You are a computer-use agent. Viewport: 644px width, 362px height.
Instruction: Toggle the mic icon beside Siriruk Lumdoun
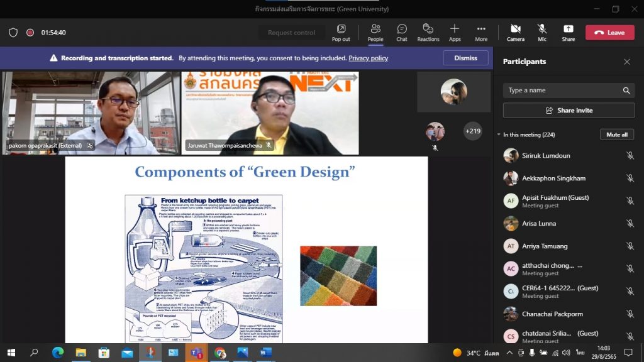pos(630,156)
